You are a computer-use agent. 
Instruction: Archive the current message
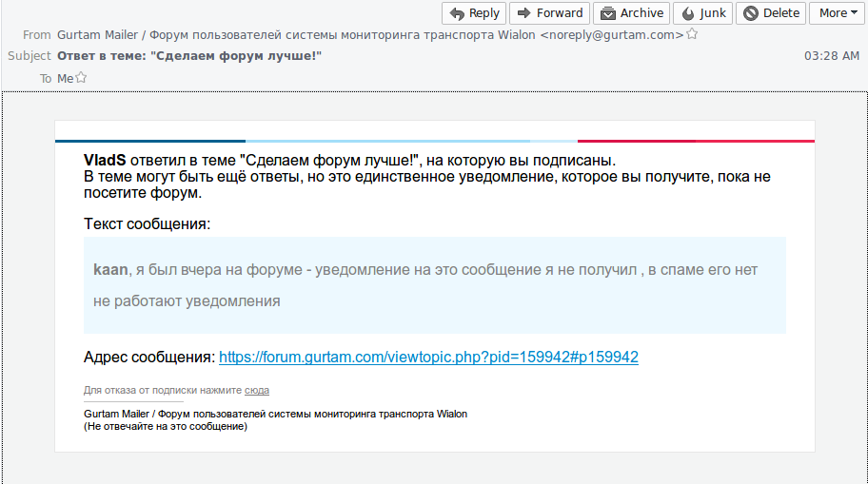631,13
